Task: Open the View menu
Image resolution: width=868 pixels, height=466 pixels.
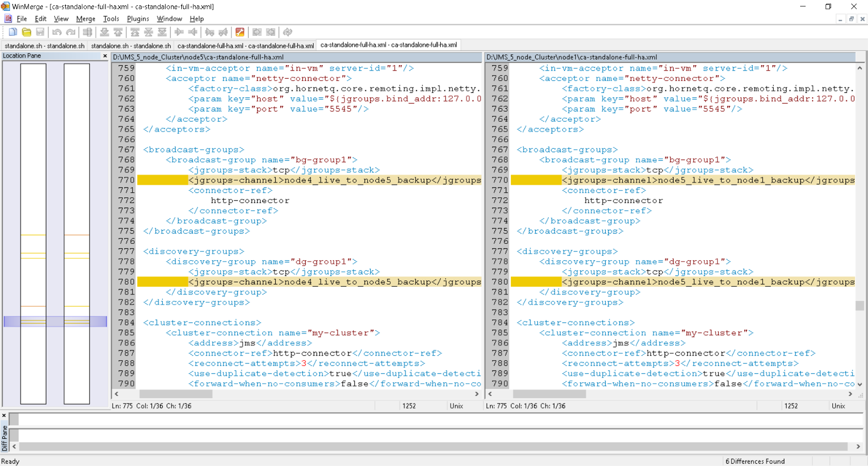Action: coord(61,18)
